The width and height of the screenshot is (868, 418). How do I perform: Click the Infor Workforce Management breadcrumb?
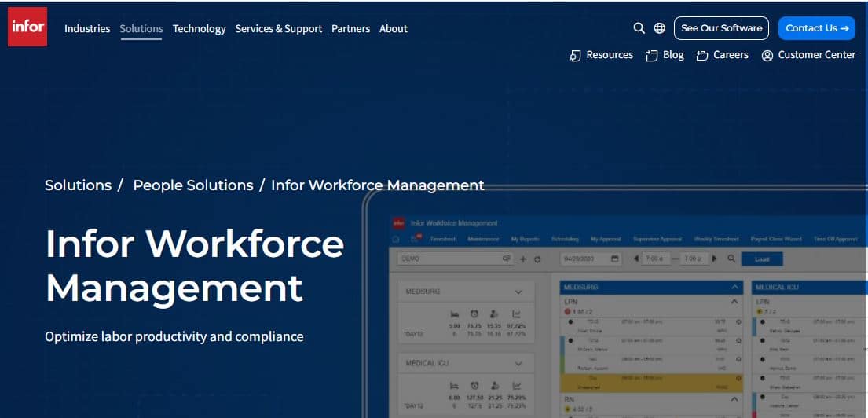pyautogui.click(x=378, y=185)
